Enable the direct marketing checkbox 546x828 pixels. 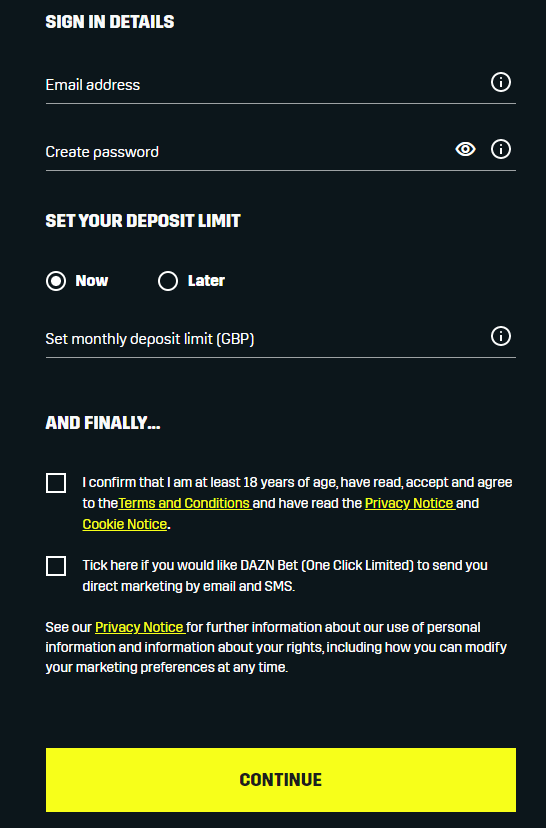pyautogui.click(x=56, y=566)
